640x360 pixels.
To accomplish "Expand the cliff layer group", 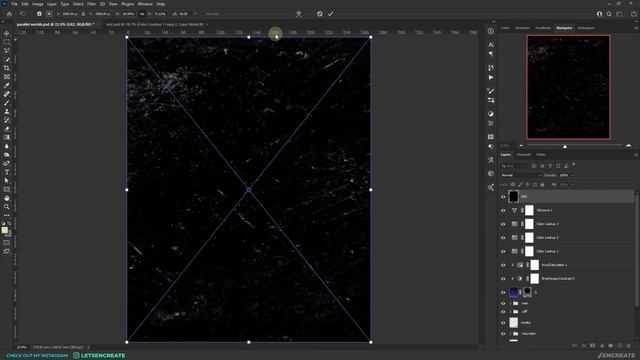I will point(511,312).
